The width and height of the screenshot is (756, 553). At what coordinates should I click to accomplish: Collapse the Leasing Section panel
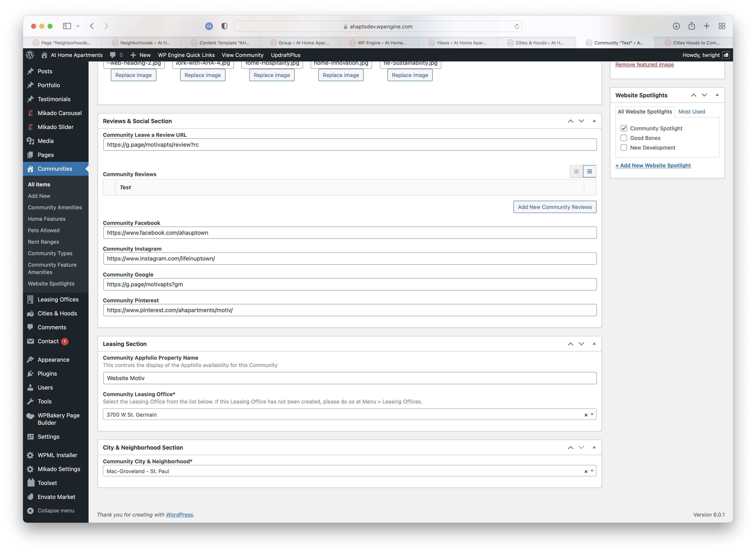[x=594, y=344]
